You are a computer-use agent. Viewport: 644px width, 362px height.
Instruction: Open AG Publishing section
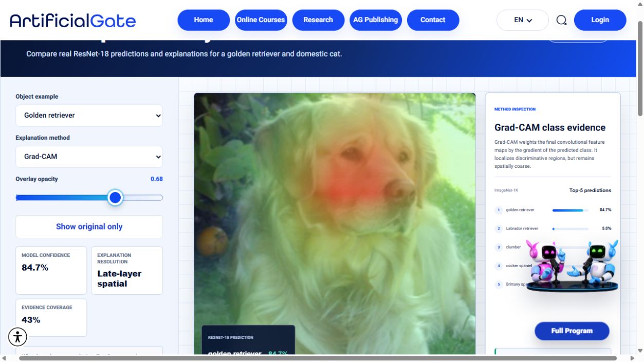tap(376, 20)
